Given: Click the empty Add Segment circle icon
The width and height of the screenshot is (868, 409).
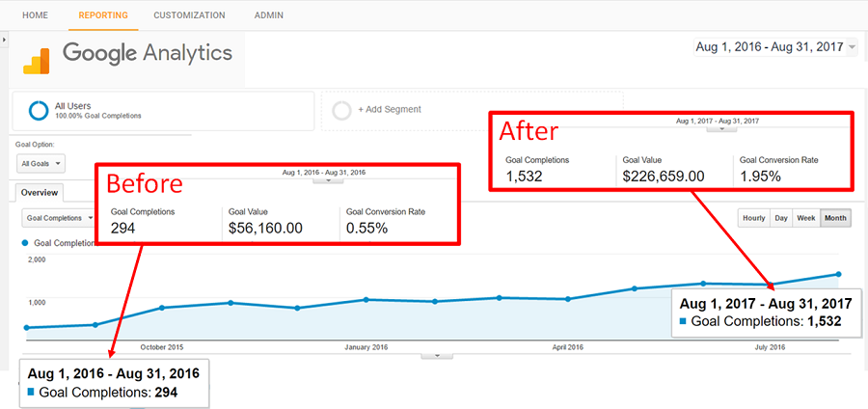Looking at the screenshot, I should point(341,110).
